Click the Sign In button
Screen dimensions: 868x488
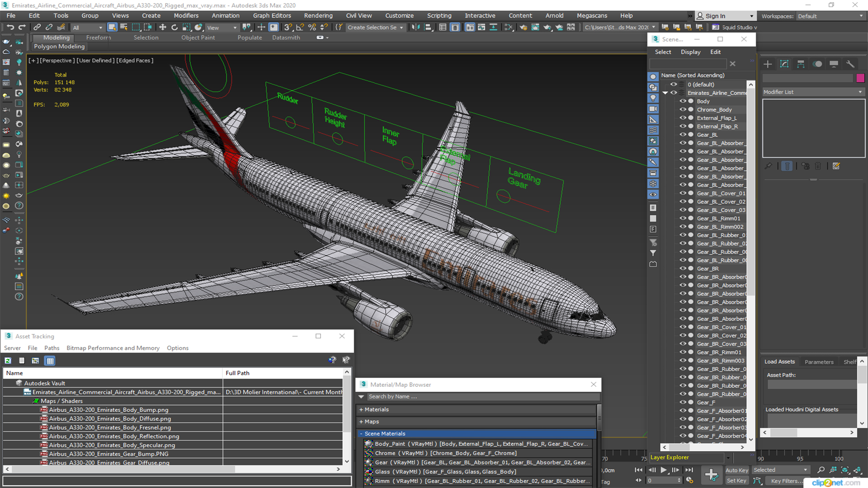point(725,16)
